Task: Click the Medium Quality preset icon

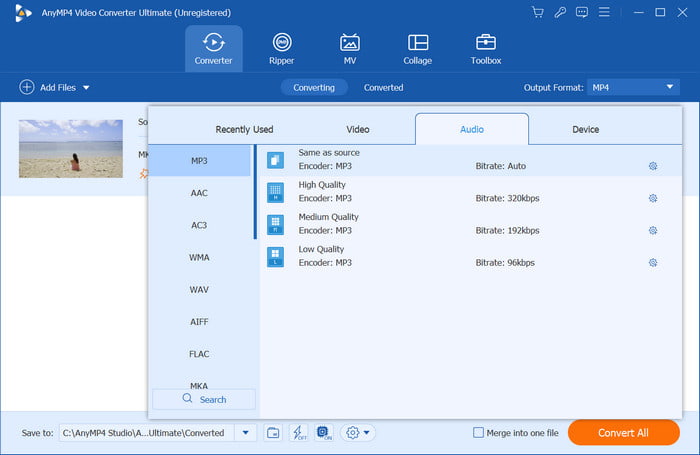Action: pyautogui.click(x=275, y=225)
